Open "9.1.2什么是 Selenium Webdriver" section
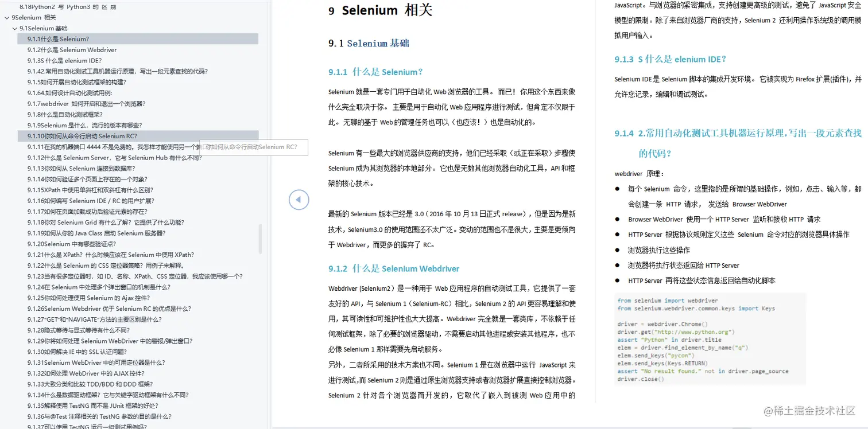This screenshot has height=429, width=868. (x=72, y=49)
